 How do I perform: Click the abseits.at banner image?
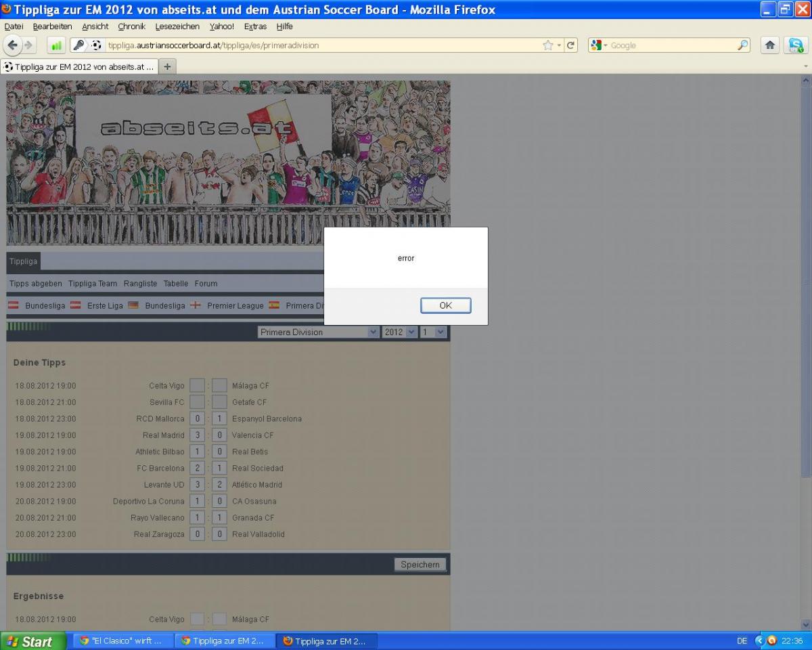(228, 162)
